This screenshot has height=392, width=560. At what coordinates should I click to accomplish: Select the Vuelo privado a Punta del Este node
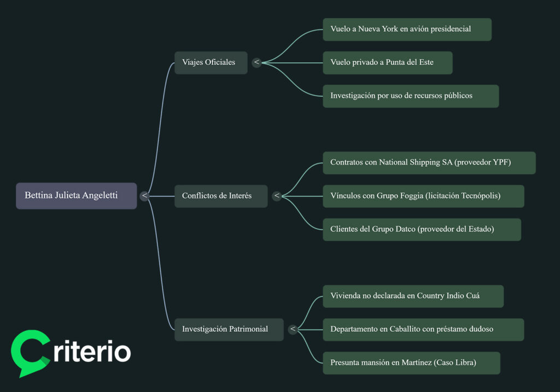(x=387, y=62)
